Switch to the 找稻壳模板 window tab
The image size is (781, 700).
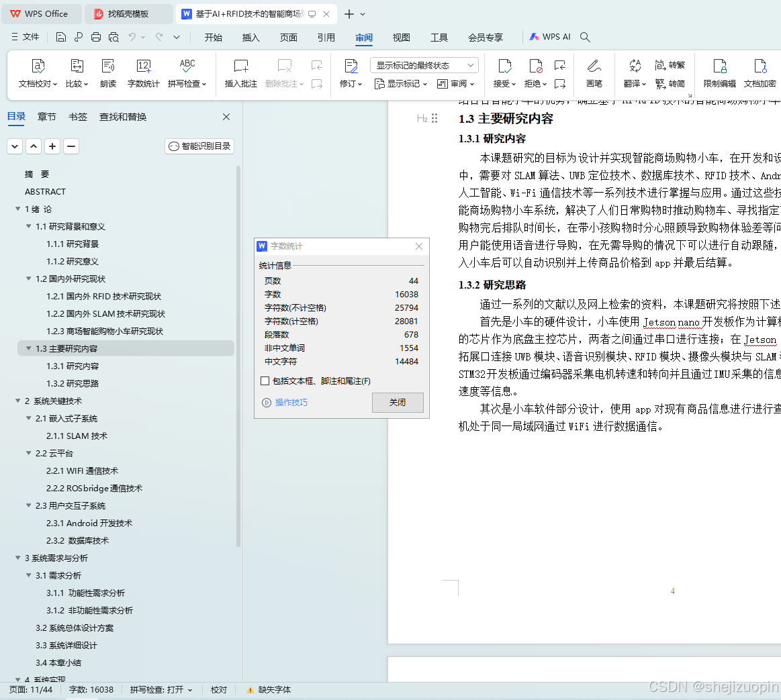point(128,14)
